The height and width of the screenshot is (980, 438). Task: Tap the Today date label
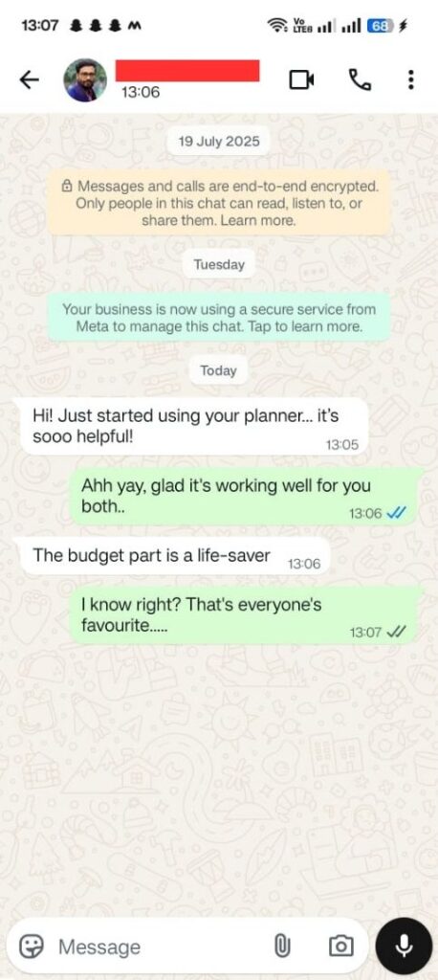pos(219,370)
